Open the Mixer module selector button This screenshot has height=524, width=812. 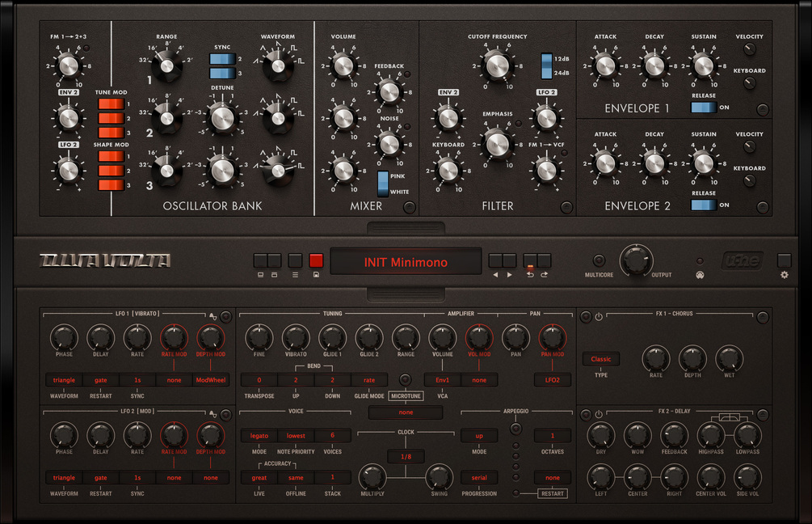(409, 207)
